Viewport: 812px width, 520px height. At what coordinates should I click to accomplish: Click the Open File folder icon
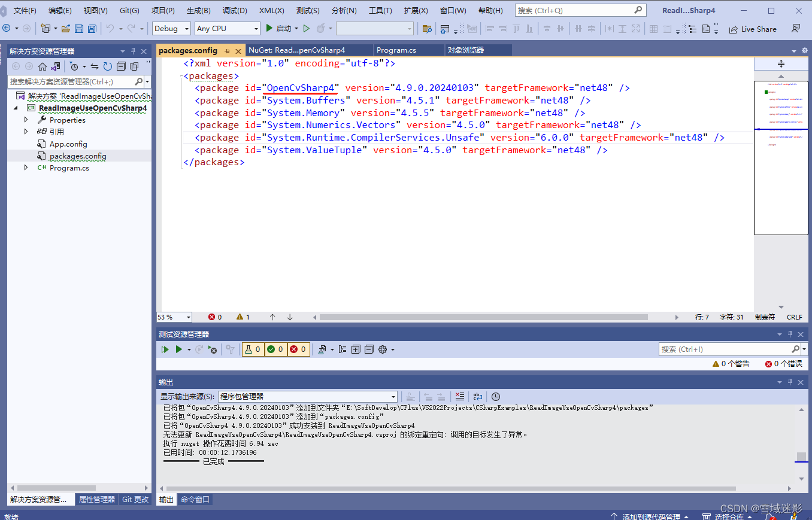tap(66, 29)
